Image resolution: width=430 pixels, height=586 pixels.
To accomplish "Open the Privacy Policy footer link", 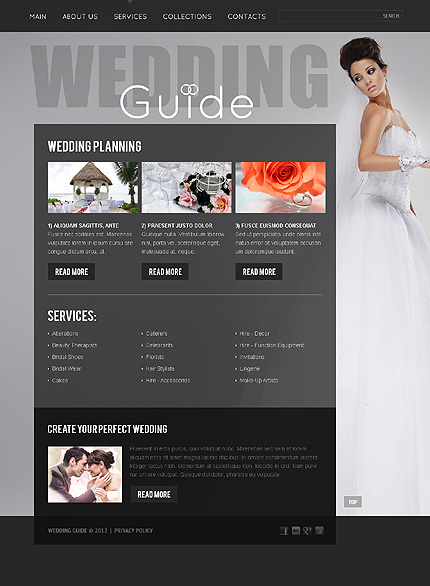I will (x=133, y=531).
